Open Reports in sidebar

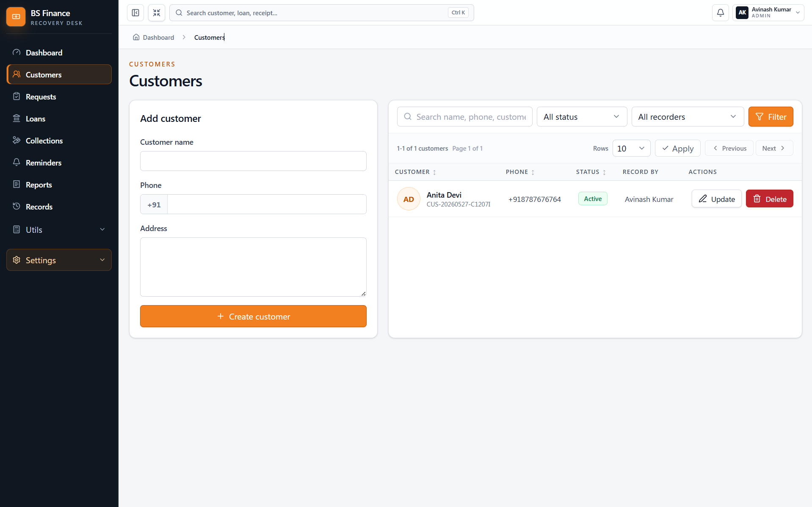point(59,185)
